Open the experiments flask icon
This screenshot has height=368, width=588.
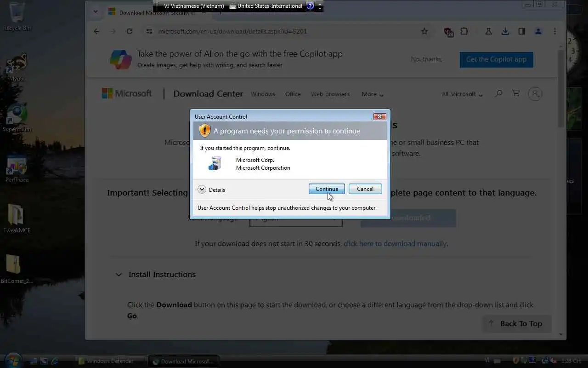coord(488,31)
